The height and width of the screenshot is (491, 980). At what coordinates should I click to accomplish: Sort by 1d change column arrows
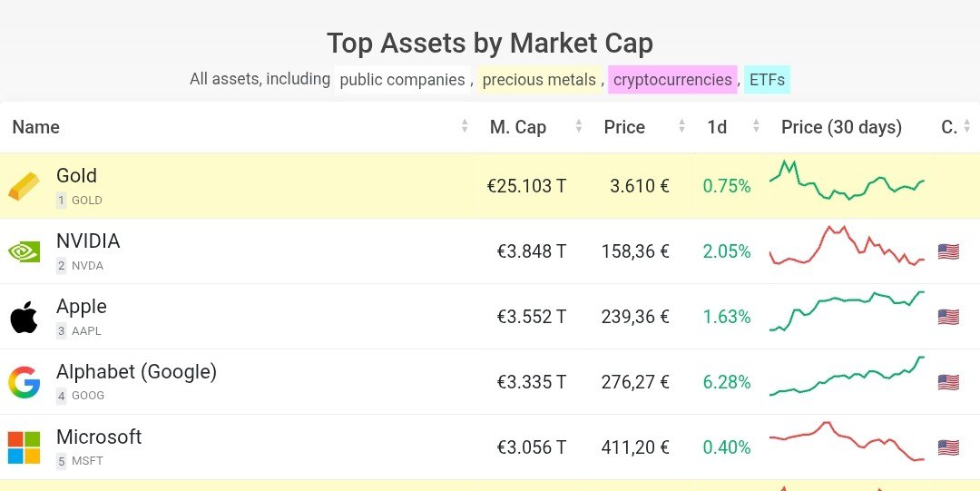click(755, 127)
